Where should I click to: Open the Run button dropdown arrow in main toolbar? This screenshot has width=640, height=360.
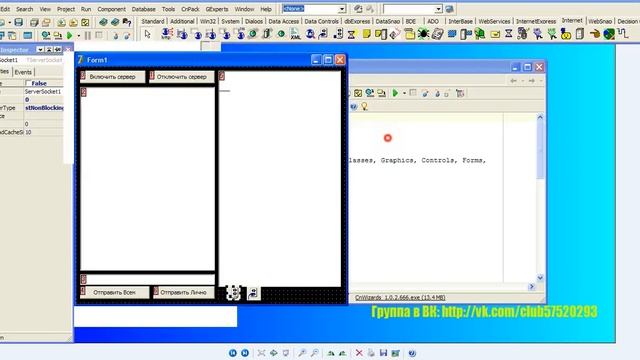click(x=78, y=36)
